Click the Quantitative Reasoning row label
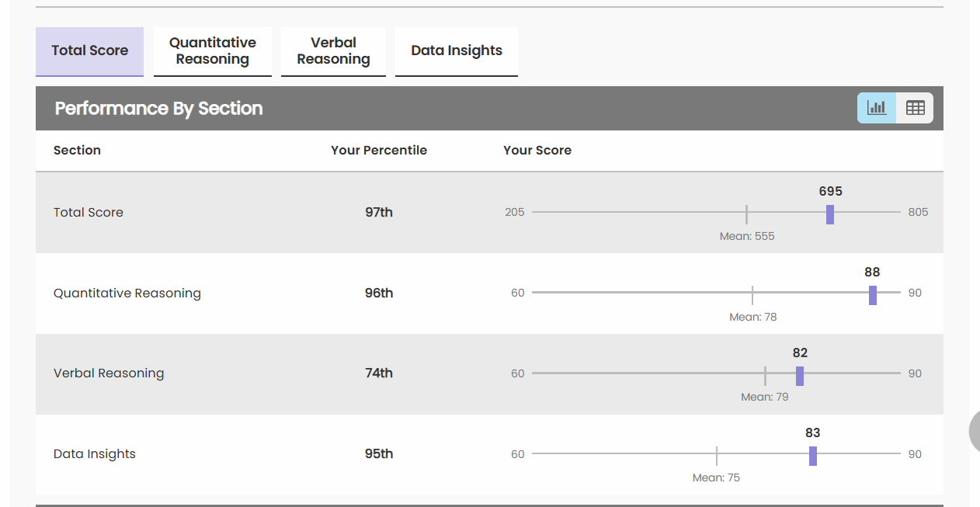The width and height of the screenshot is (980, 507). point(127,293)
